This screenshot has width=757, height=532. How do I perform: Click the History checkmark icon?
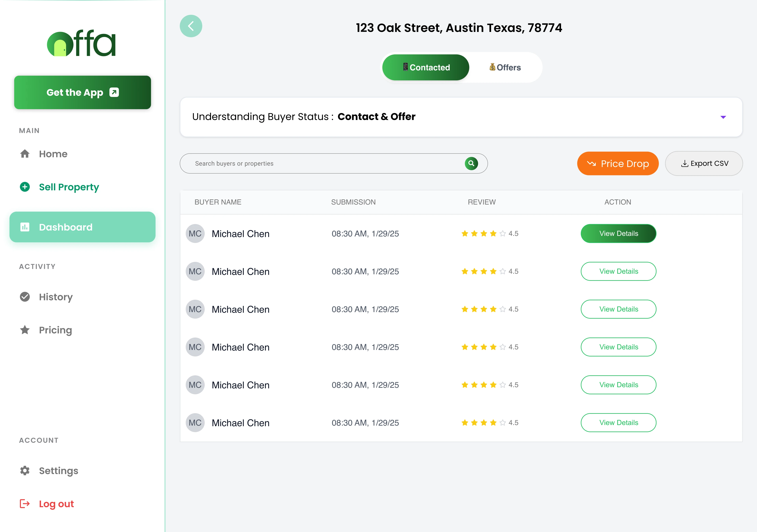click(x=25, y=297)
